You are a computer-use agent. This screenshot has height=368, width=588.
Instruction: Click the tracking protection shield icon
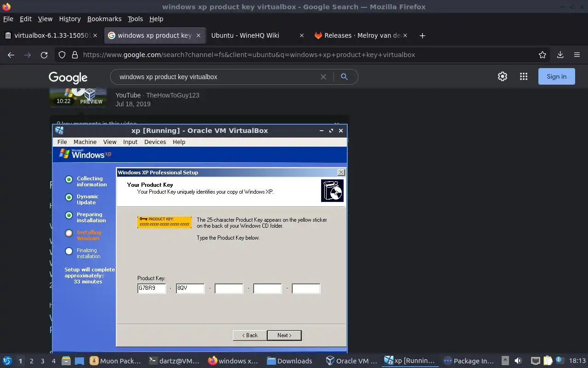(62, 55)
